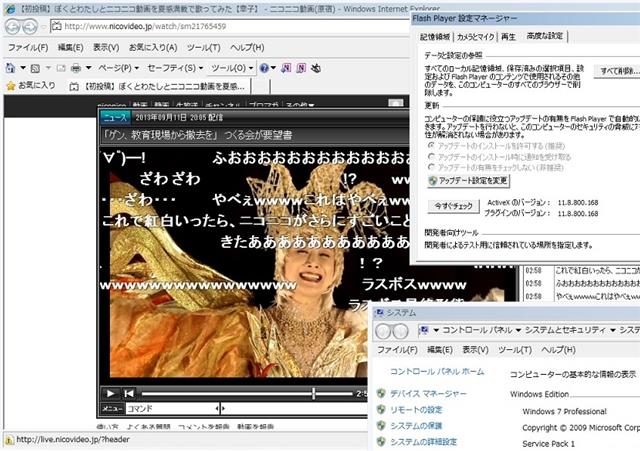The width and height of the screenshot is (640, 451).
Task: Click the video seek bar handle
Action: click(x=313, y=393)
